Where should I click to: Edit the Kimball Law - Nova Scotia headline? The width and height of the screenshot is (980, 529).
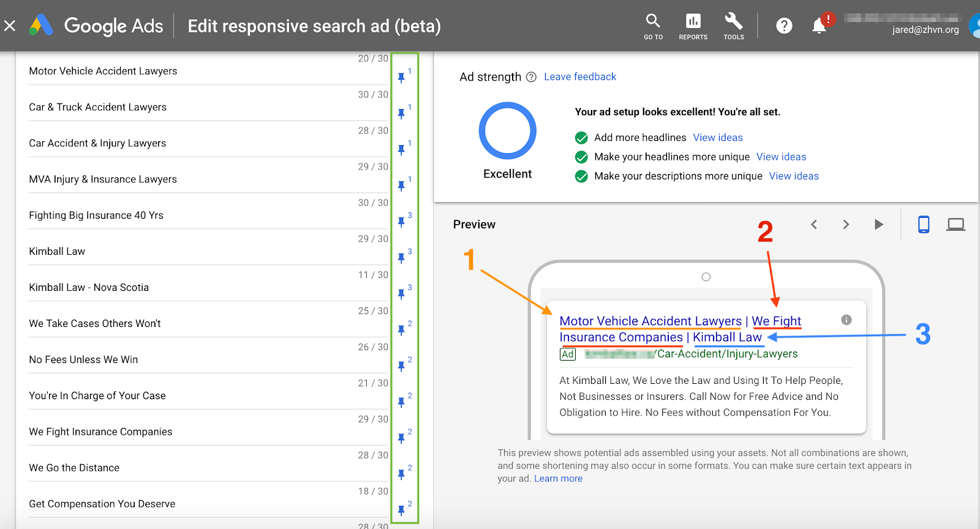pos(208,288)
